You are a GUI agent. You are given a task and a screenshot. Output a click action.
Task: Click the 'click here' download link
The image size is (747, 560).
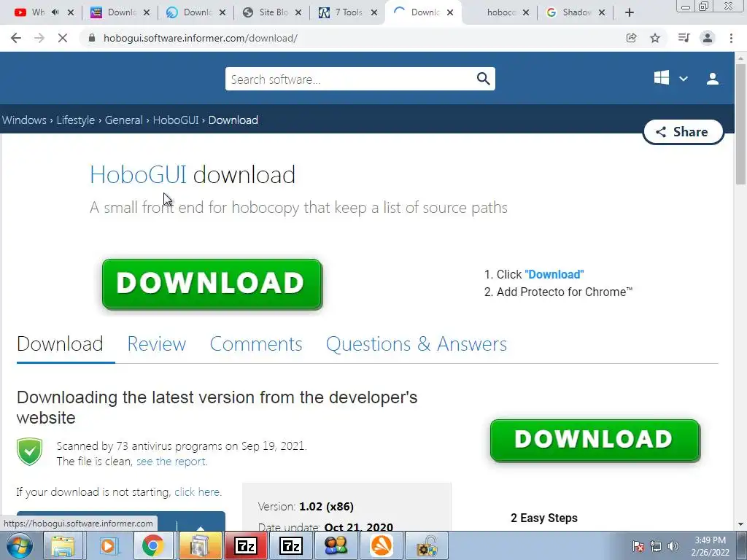coord(198,492)
